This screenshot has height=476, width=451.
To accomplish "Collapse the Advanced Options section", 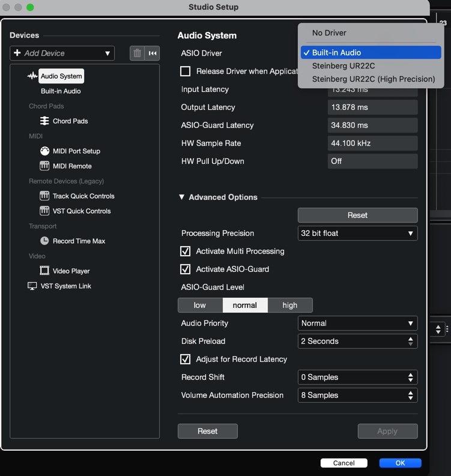I will (x=181, y=197).
